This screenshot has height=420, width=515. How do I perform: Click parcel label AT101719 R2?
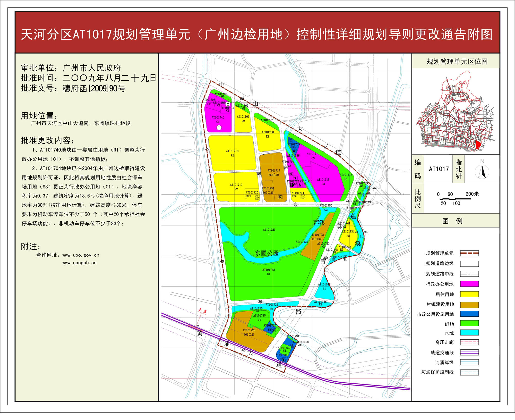tap(236, 187)
